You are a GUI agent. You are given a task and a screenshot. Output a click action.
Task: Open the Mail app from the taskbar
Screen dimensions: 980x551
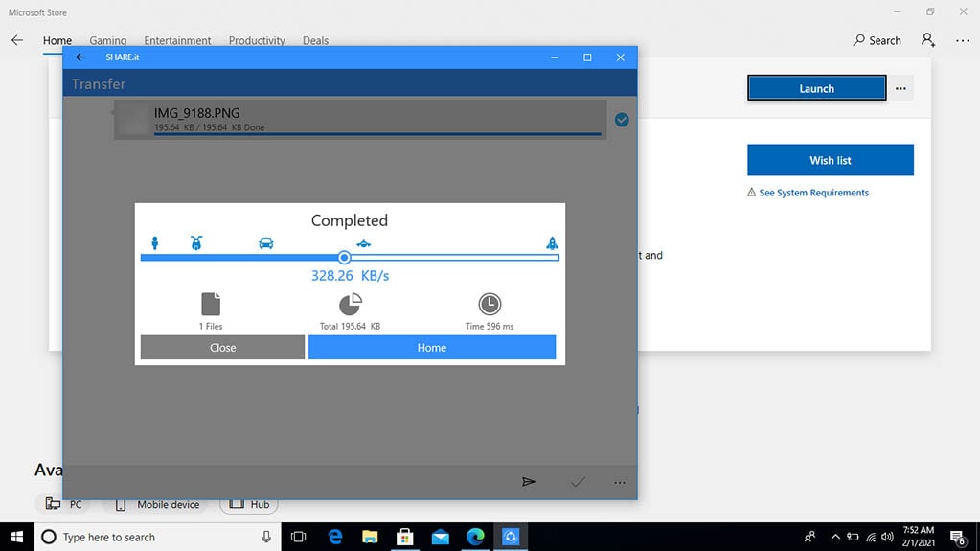click(440, 537)
